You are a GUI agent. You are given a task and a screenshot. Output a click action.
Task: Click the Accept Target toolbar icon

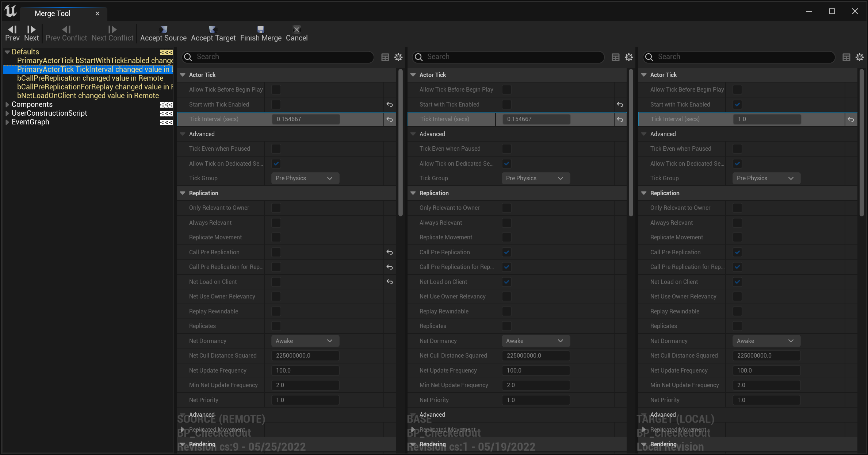coord(213,30)
